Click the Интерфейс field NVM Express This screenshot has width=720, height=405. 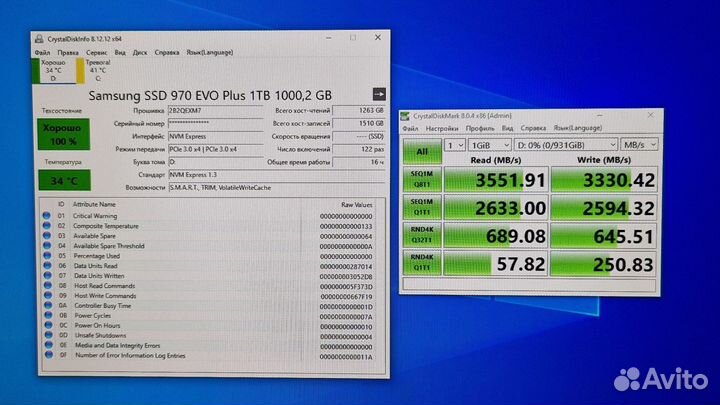[216, 136]
